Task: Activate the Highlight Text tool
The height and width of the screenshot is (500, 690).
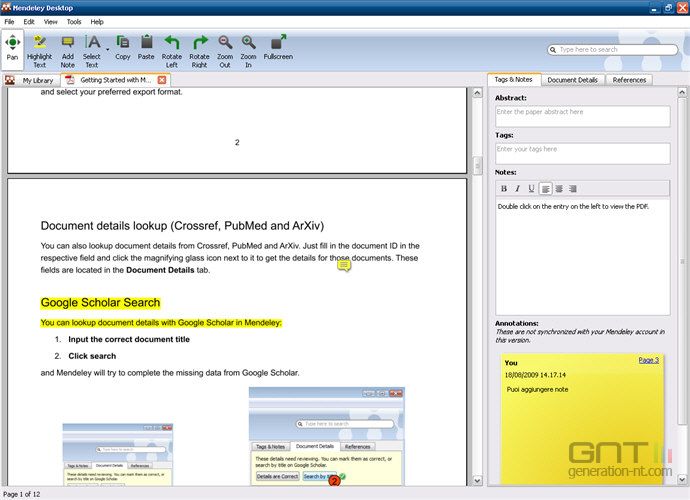Action: 39,48
